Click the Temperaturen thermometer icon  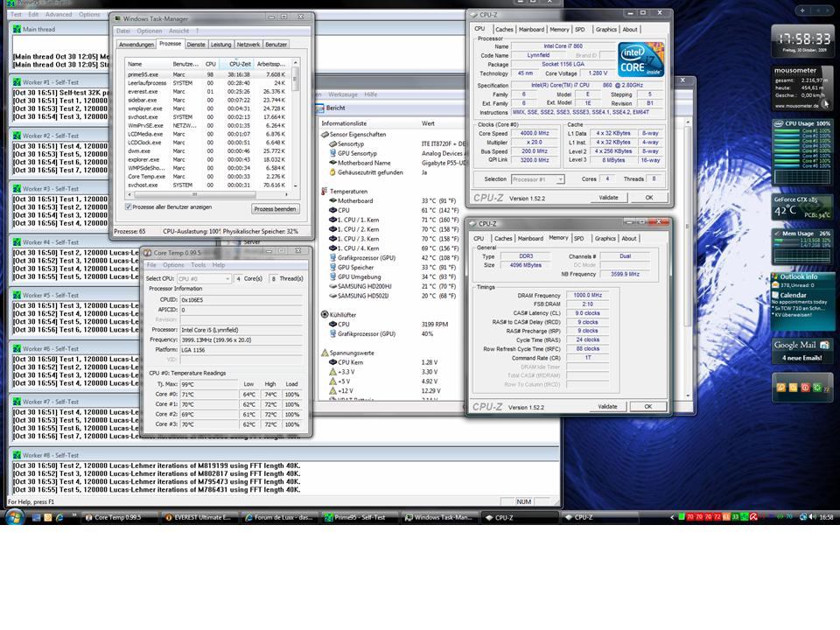(x=324, y=192)
